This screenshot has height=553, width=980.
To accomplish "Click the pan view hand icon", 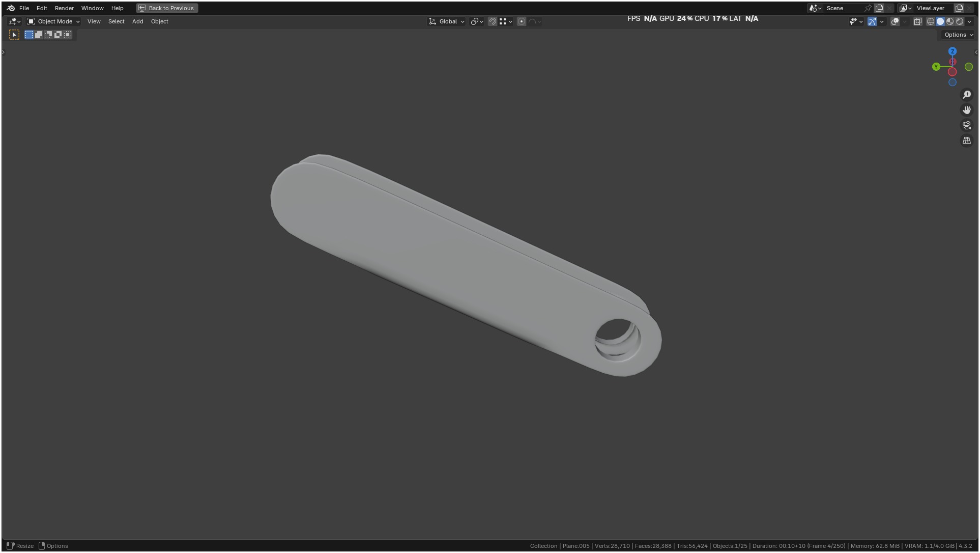I will (x=967, y=110).
